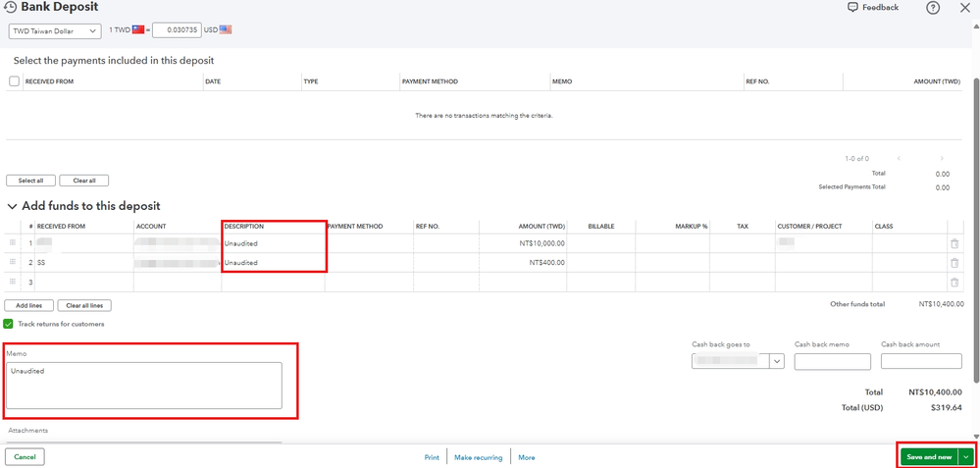Viewport: 980px width, 468px height.
Task: Click the Cancel button
Action: [x=25, y=457]
